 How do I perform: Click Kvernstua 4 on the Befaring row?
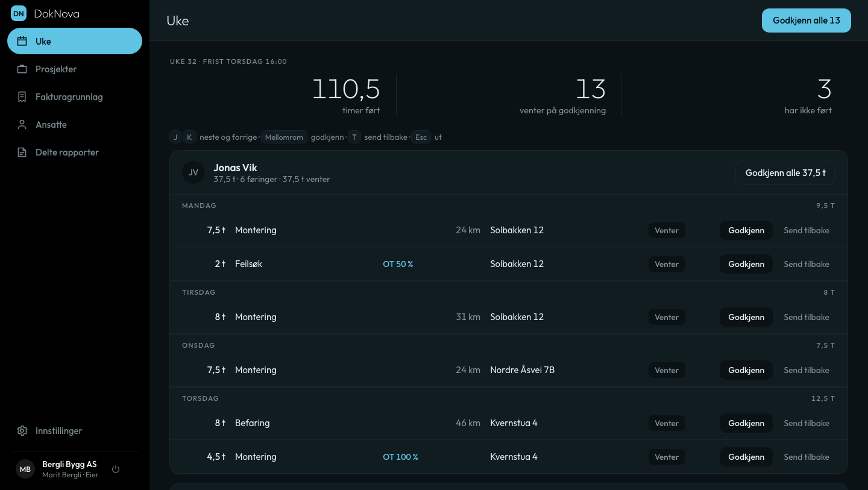pos(514,423)
